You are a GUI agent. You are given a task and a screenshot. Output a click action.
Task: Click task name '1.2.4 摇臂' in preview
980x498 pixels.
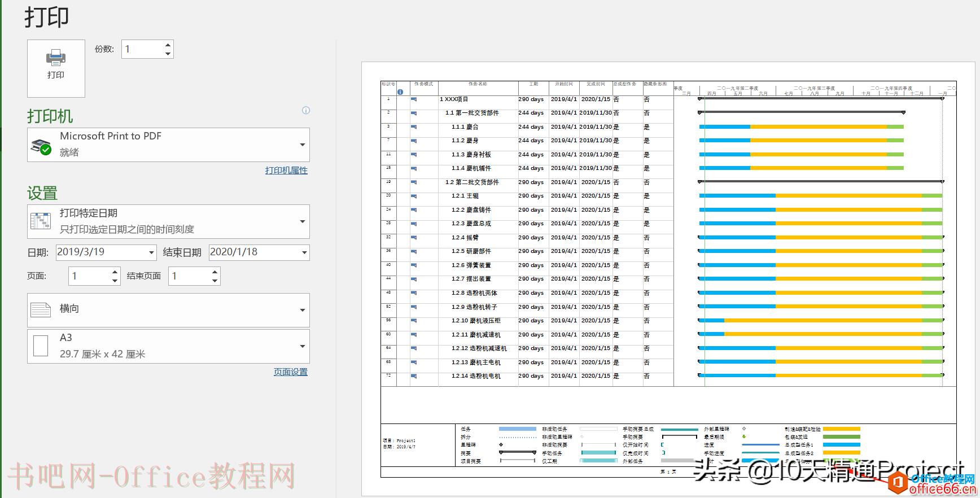(465, 238)
